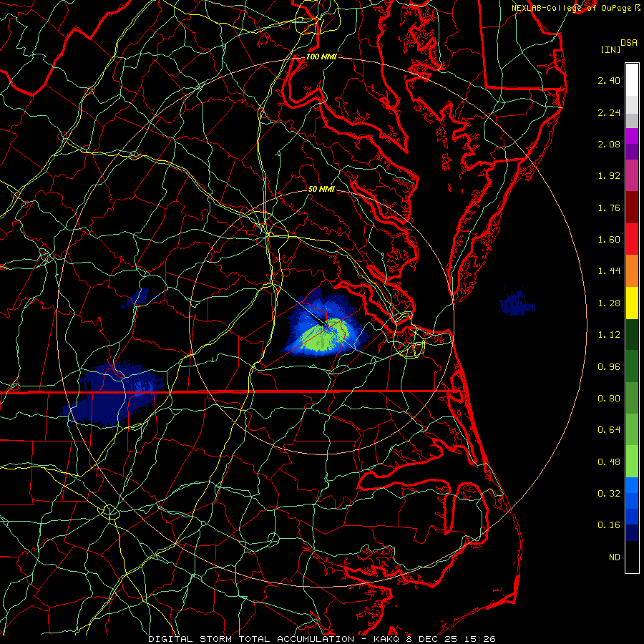Click the '1.12' legend value
644x644 pixels.
pos(609,335)
